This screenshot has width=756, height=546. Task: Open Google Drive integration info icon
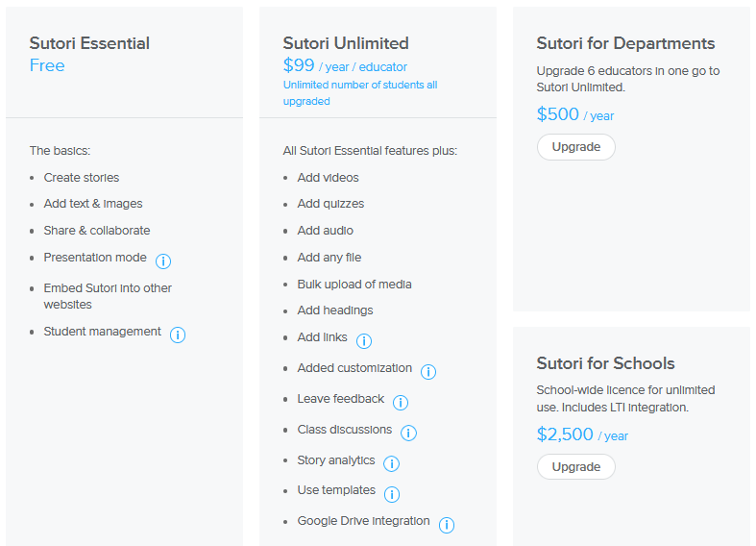coord(447,524)
